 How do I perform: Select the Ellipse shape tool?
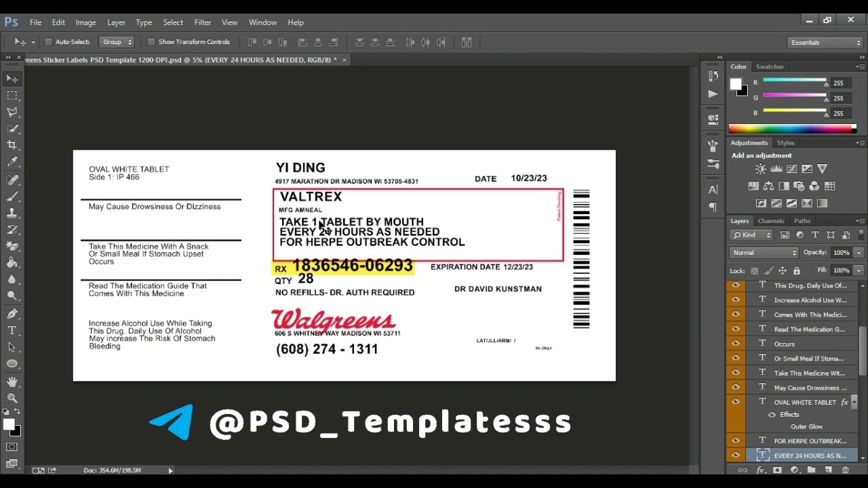(x=12, y=364)
